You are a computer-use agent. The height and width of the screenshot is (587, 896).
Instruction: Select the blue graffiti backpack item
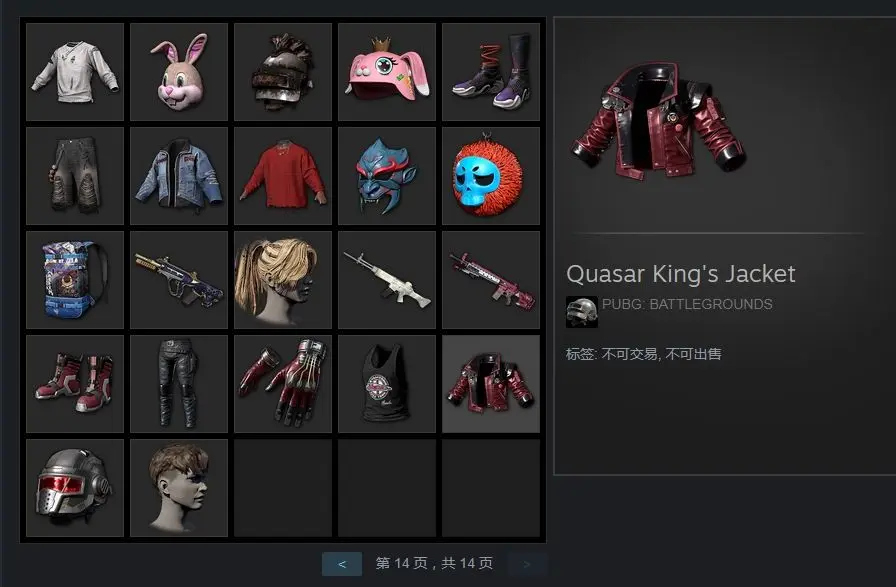point(75,280)
